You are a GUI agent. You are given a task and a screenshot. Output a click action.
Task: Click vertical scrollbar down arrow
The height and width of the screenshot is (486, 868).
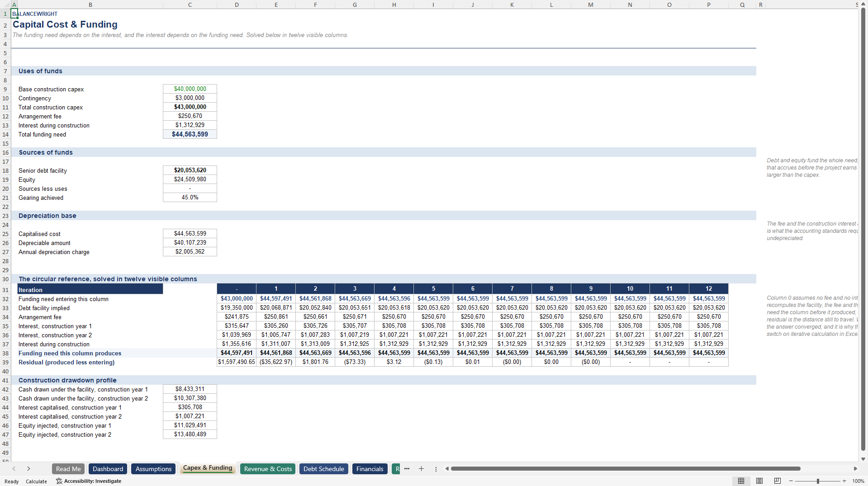pyautogui.click(x=863, y=459)
